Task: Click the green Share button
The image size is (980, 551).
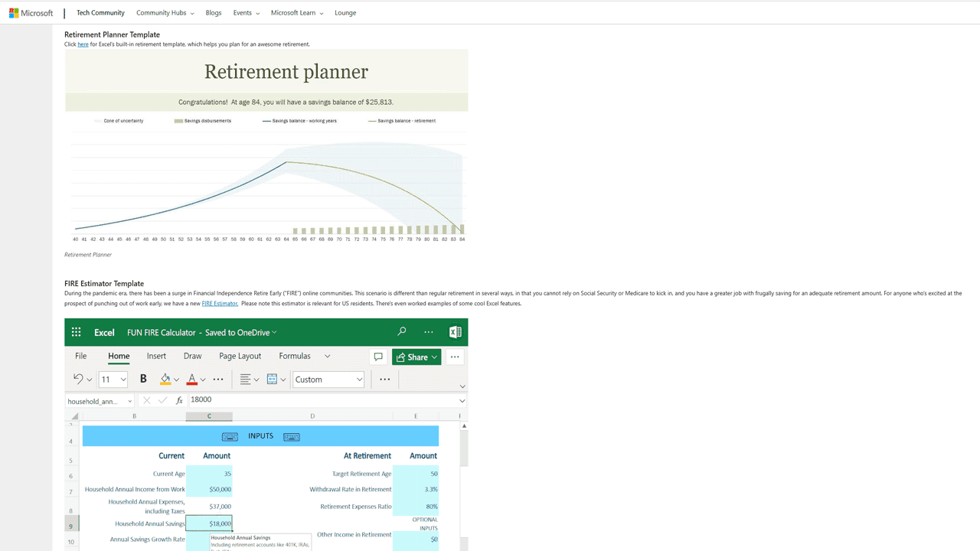Action: tap(416, 357)
